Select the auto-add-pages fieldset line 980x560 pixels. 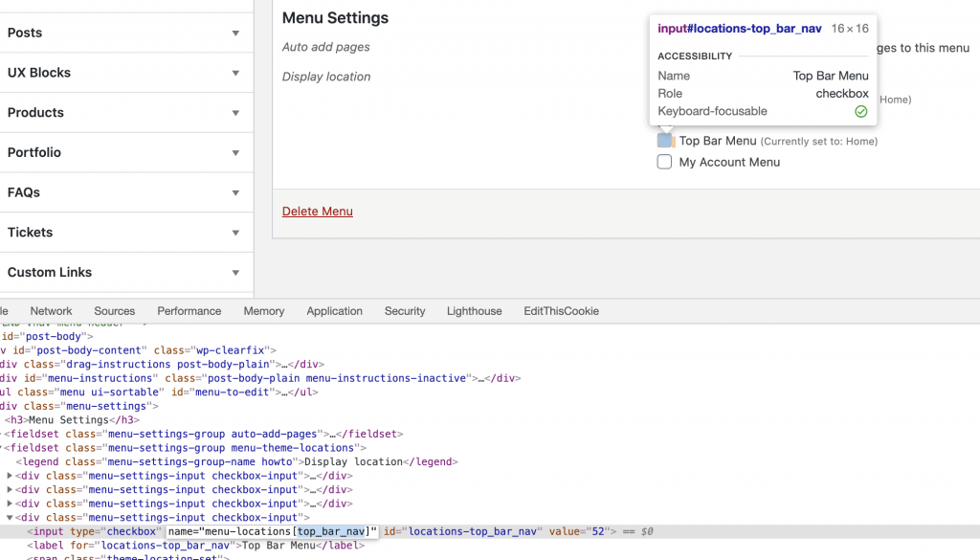coord(204,434)
